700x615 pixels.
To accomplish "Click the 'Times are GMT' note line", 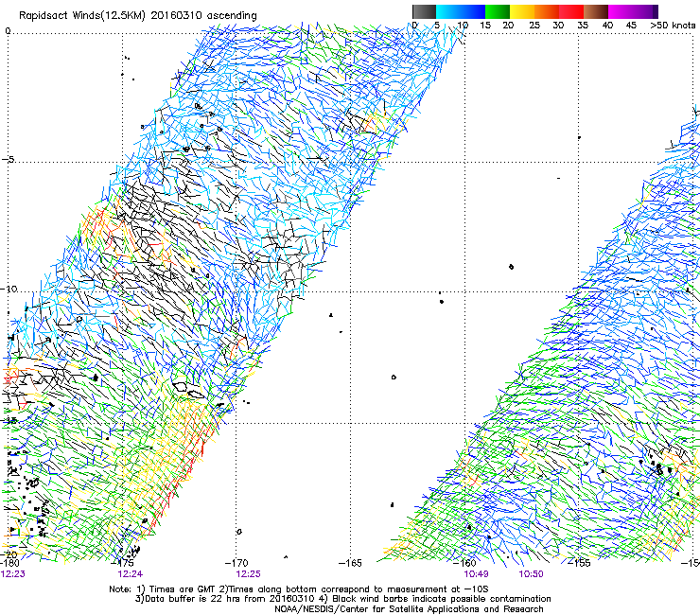I will pyautogui.click(x=299, y=589).
